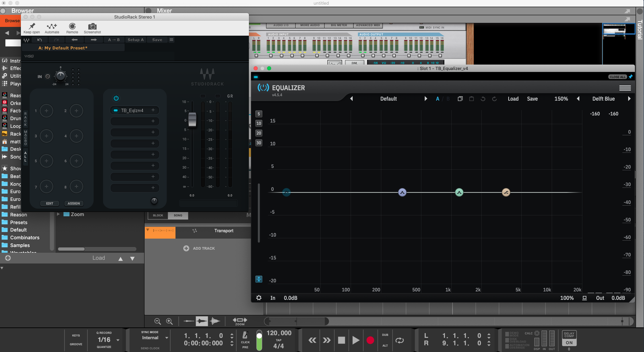Viewport: 644px width, 352px height.
Task: Open the 150% interface scale menu
Action: click(x=561, y=99)
